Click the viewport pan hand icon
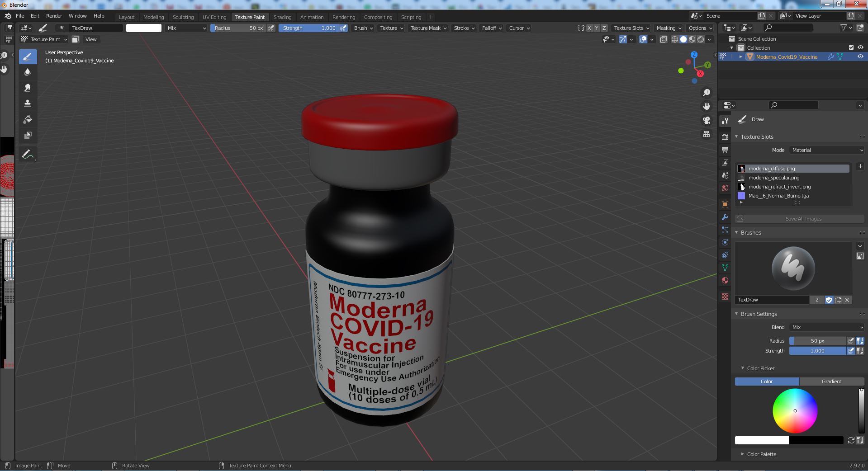868x471 pixels. tap(706, 106)
